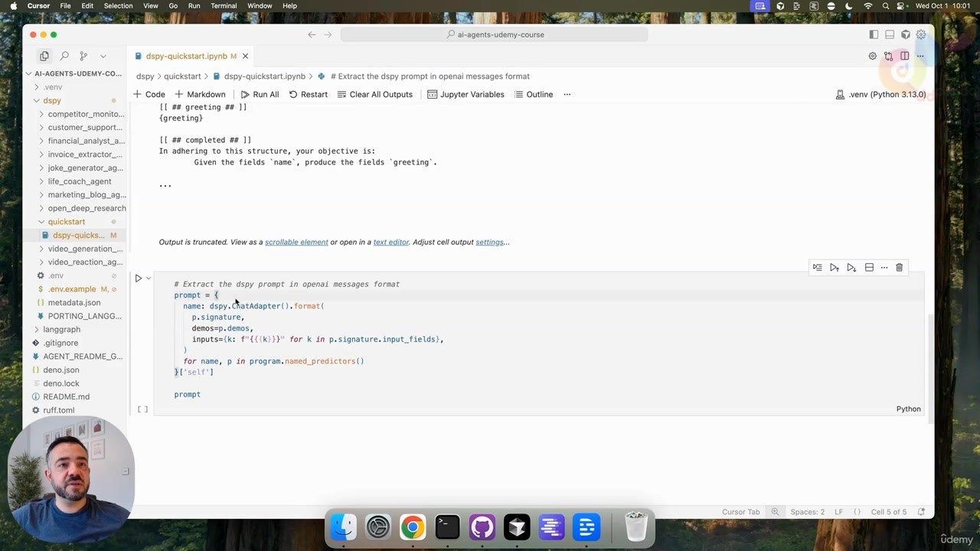Delete the cell with trash icon
The width and height of the screenshot is (980, 551).
pos(900,268)
